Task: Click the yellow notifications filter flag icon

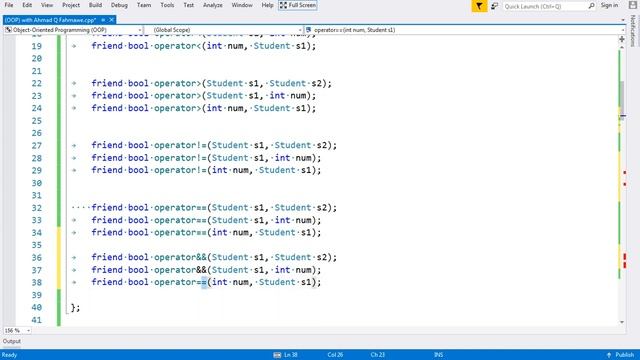Action: tap(479, 6)
